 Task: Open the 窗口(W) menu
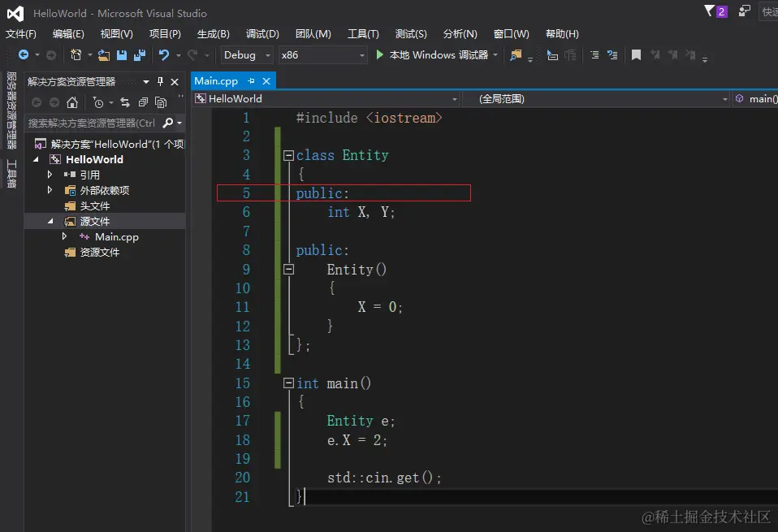pyautogui.click(x=512, y=34)
